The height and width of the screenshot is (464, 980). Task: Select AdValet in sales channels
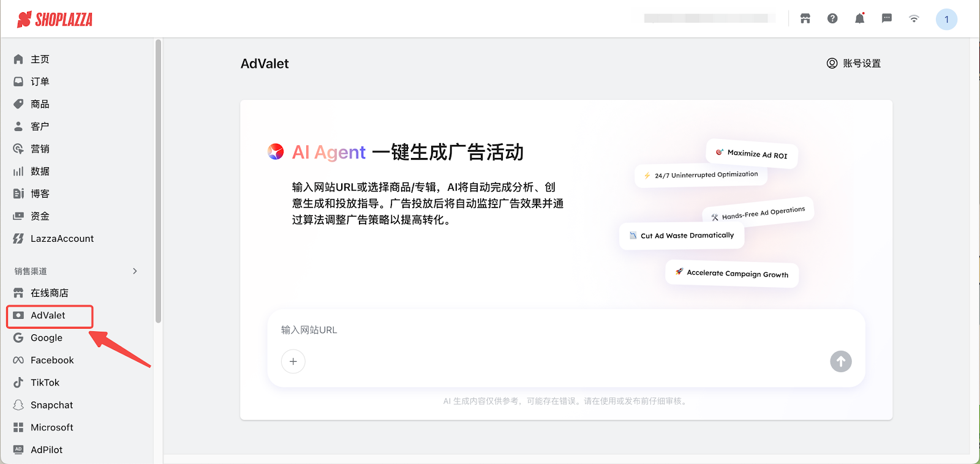[48, 316]
